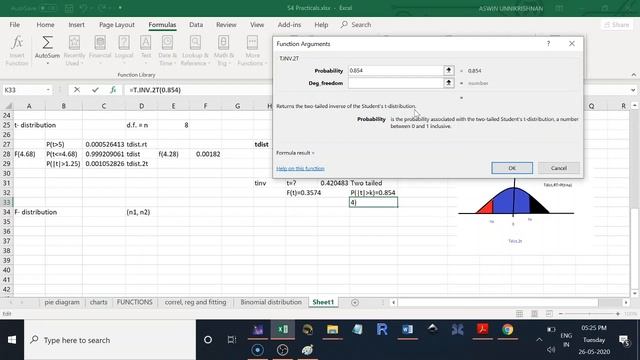Switch to the Page Layout tab
Image resolution: width=640 pixels, height=360 pixels.
(x=117, y=24)
